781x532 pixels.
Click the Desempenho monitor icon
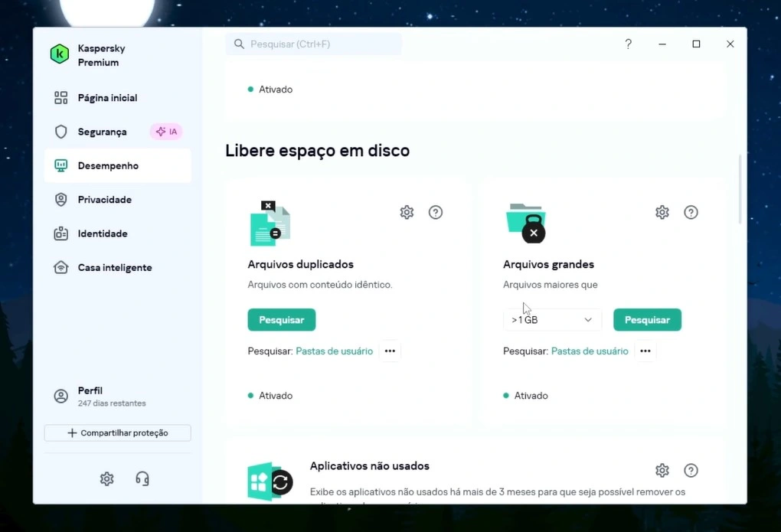tap(60, 165)
